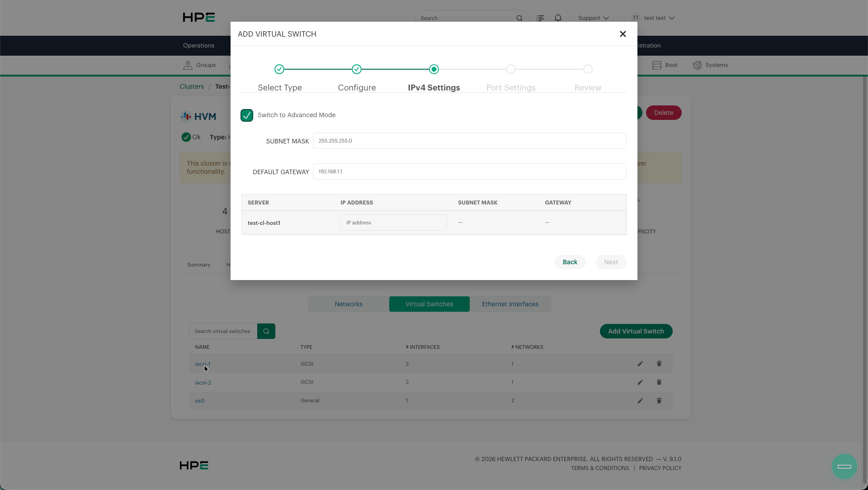Click the HPE logo in header
Screen dimensions: 868x490
tap(198, 18)
